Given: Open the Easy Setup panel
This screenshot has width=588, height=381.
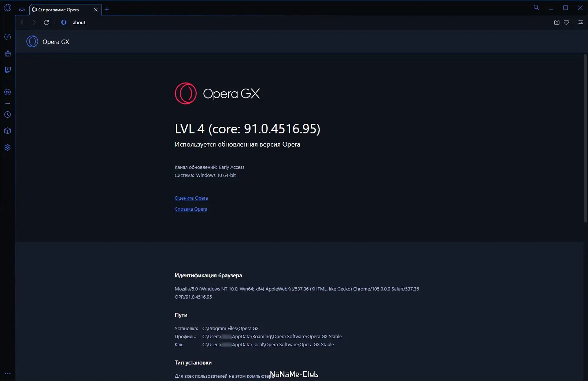Looking at the screenshot, I should [x=581, y=22].
